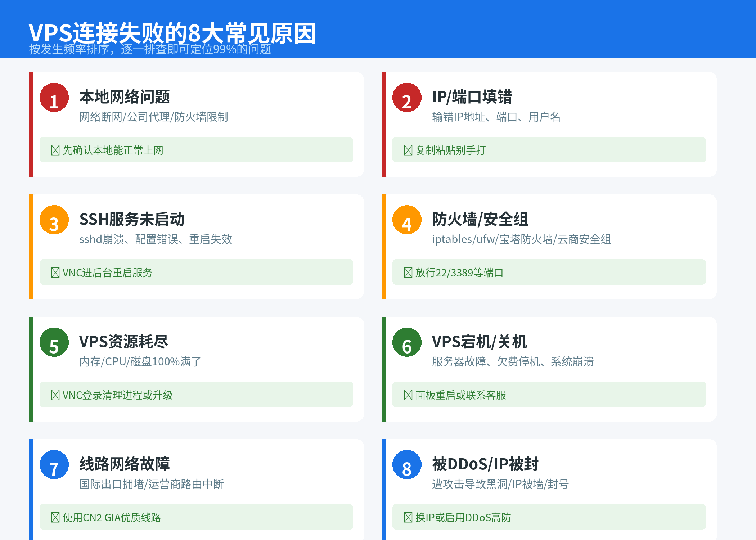756x540 pixels.
Task: Click the green number 5 badge
Action: (x=54, y=342)
